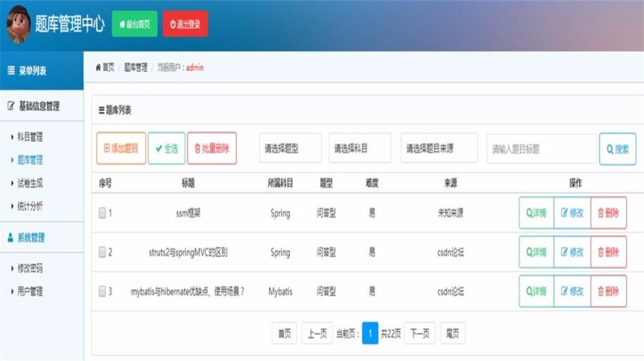Click the 批量删除 trash button
The width and height of the screenshot is (644, 361).
(212, 148)
